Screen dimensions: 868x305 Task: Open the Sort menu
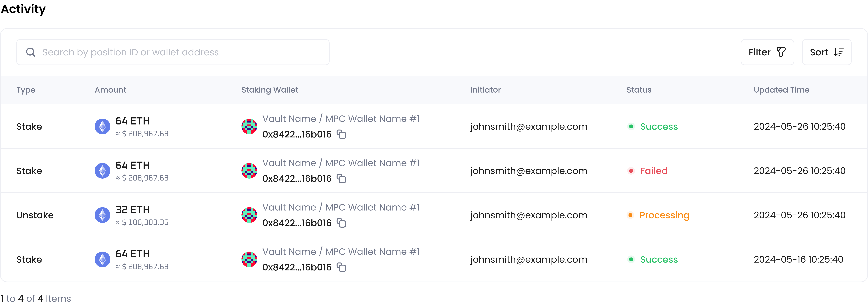[x=826, y=52]
